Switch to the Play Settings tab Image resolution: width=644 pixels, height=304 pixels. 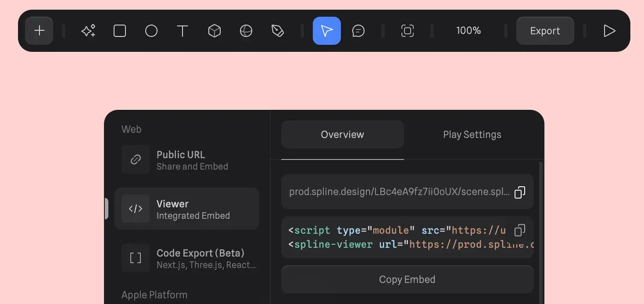pos(472,134)
